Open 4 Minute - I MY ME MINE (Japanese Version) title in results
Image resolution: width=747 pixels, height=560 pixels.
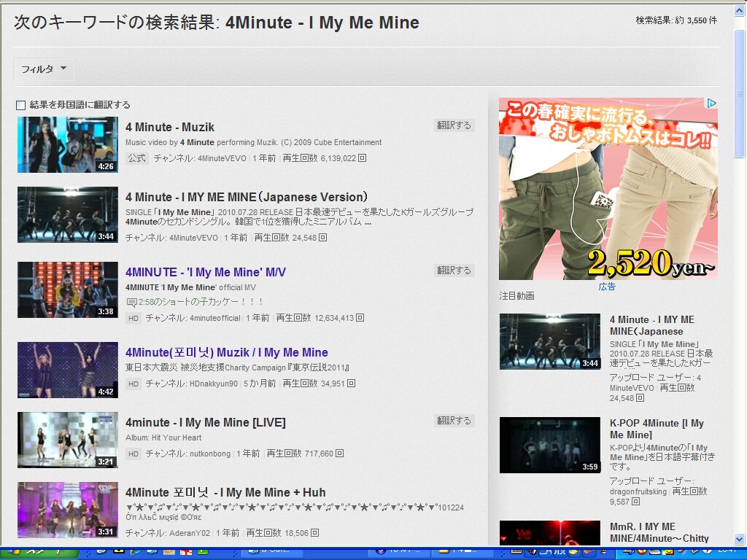tap(247, 197)
